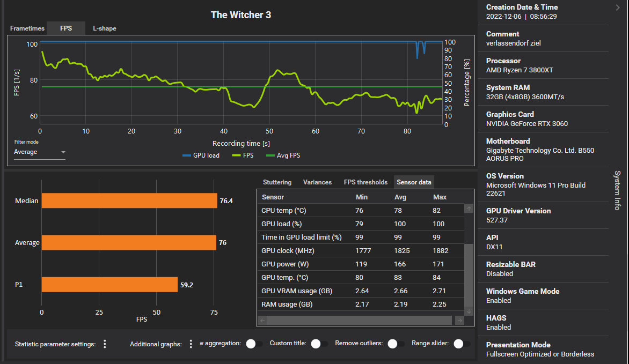Click sensor table scroll up arrow
The image size is (629, 364).
click(x=469, y=209)
